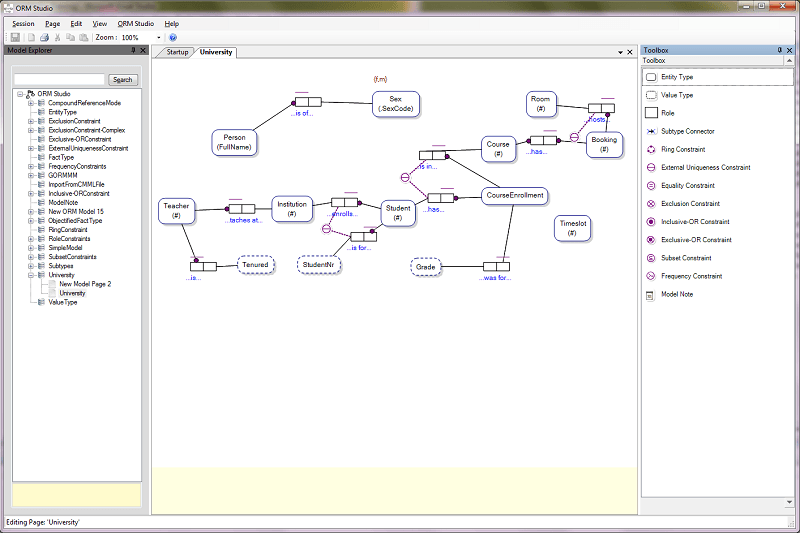Click the Search button in Model Explorer
Image resolution: width=800 pixels, height=533 pixels.
pyautogui.click(x=122, y=80)
